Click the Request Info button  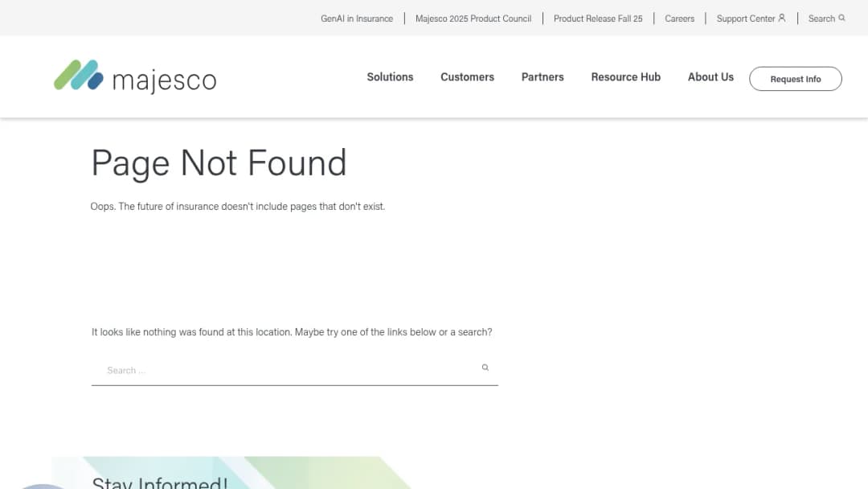[796, 79]
